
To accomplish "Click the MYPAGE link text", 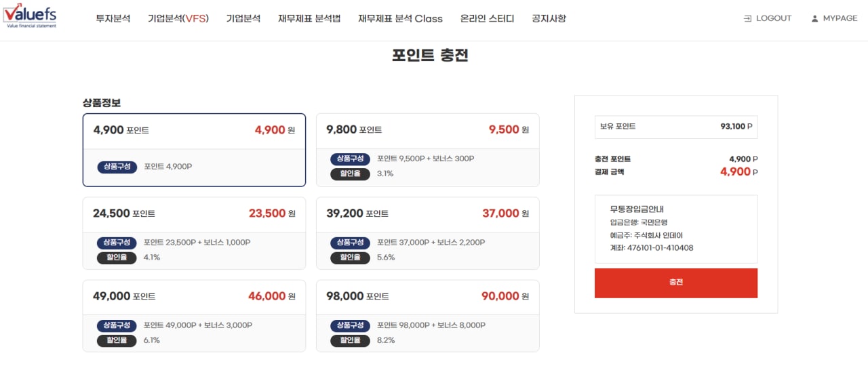I will coord(840,19).
